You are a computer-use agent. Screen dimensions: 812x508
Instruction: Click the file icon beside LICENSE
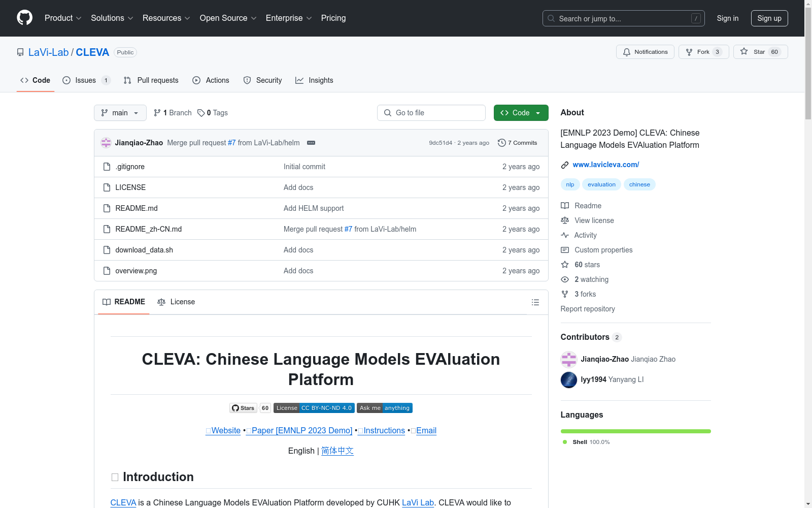(107, 187)
